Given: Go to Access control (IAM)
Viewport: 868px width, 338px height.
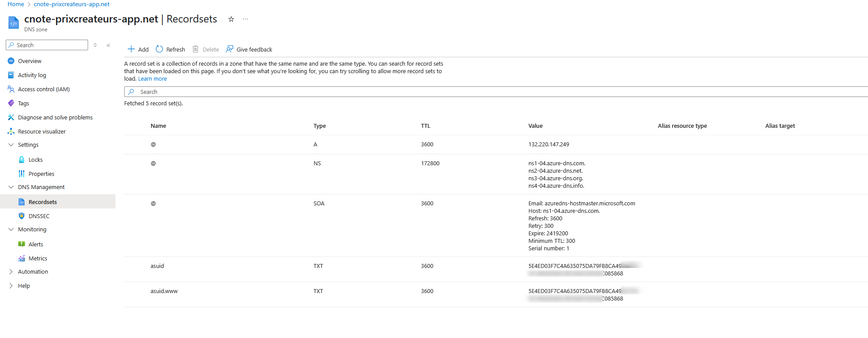Looking at the screenshot, I should point(44,89).
